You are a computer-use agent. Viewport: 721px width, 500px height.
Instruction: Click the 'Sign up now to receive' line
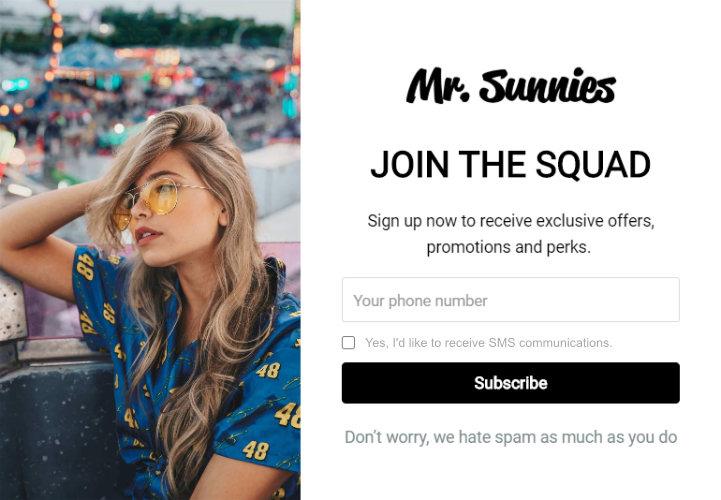point(510,221)
